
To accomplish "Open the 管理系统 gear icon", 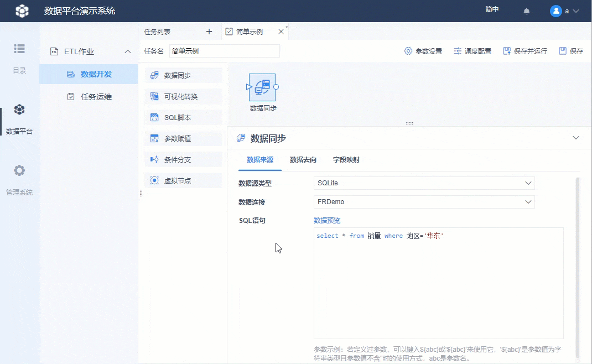I will pos(19,170).
